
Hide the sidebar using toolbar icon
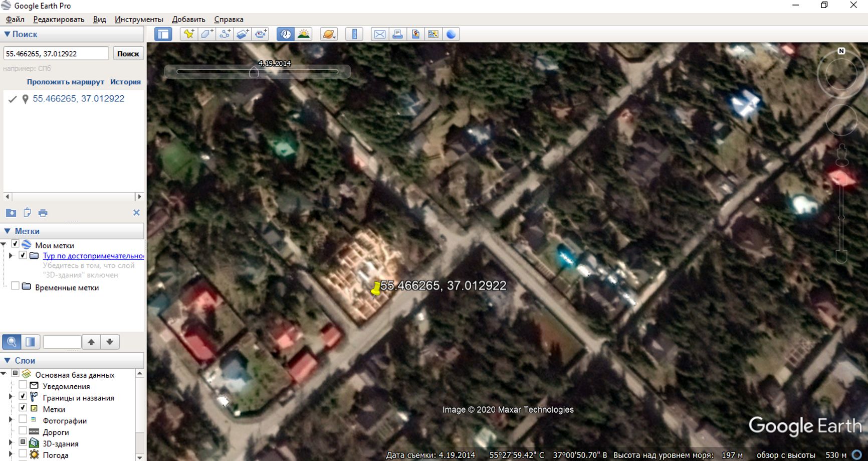[163, 34]
